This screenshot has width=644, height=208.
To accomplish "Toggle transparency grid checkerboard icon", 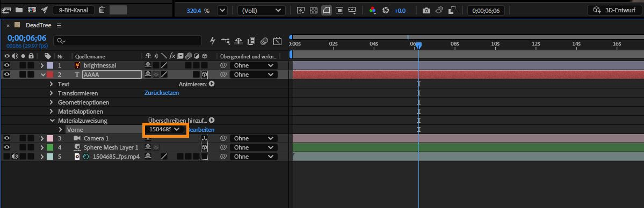I will (313, 11).
